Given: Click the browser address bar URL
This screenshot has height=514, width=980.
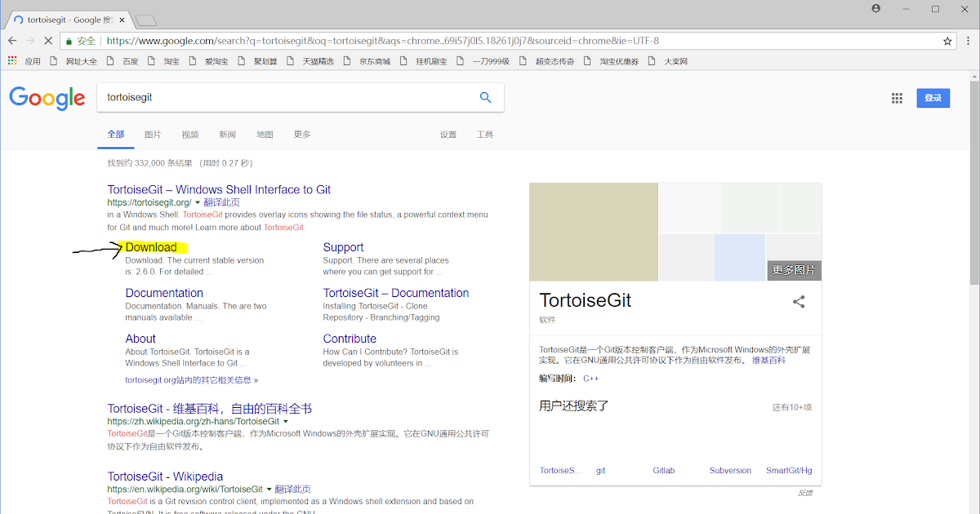Looking at the screenshot, I should (x=382, y=41).
